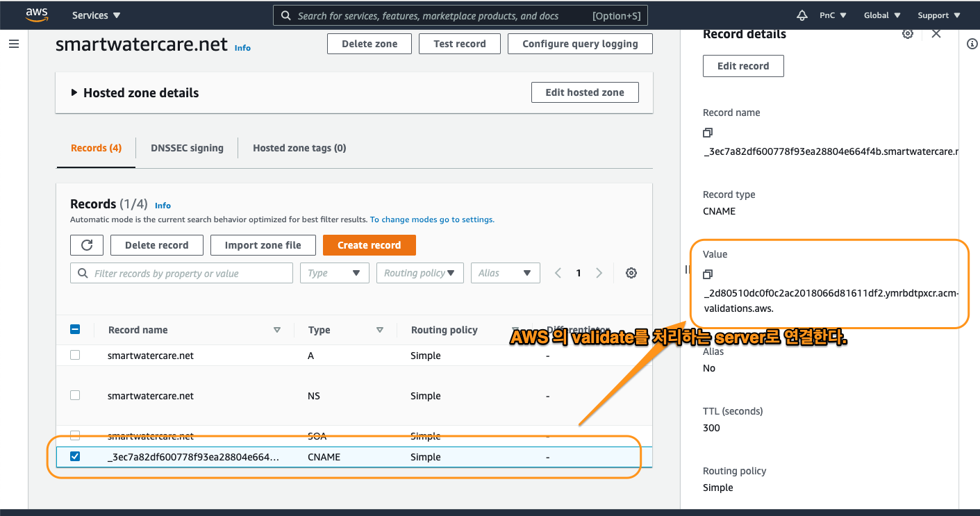Select the NS record checkbox
This screenshot has height=516, width=980.
(x=75, y=395)
